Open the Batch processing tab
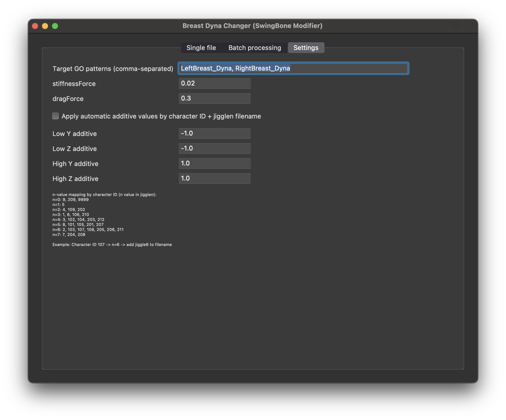 254,48
